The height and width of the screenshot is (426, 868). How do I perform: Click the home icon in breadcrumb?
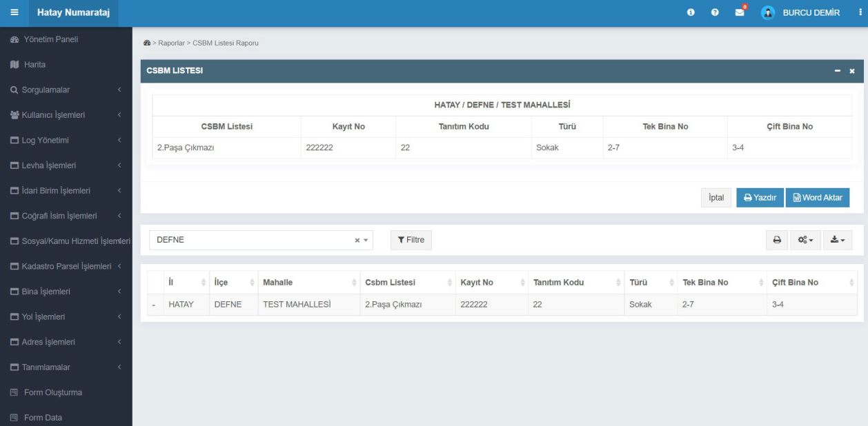click(x=146, y=43)
